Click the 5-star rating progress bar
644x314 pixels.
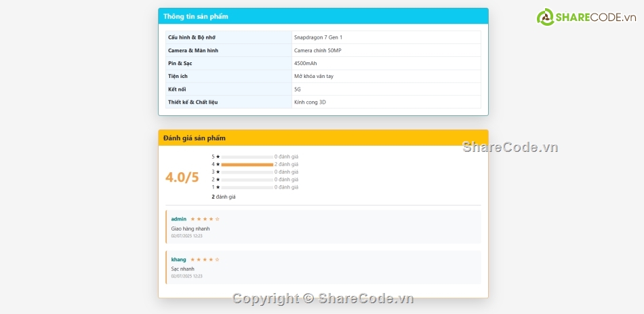click(247, 157)
